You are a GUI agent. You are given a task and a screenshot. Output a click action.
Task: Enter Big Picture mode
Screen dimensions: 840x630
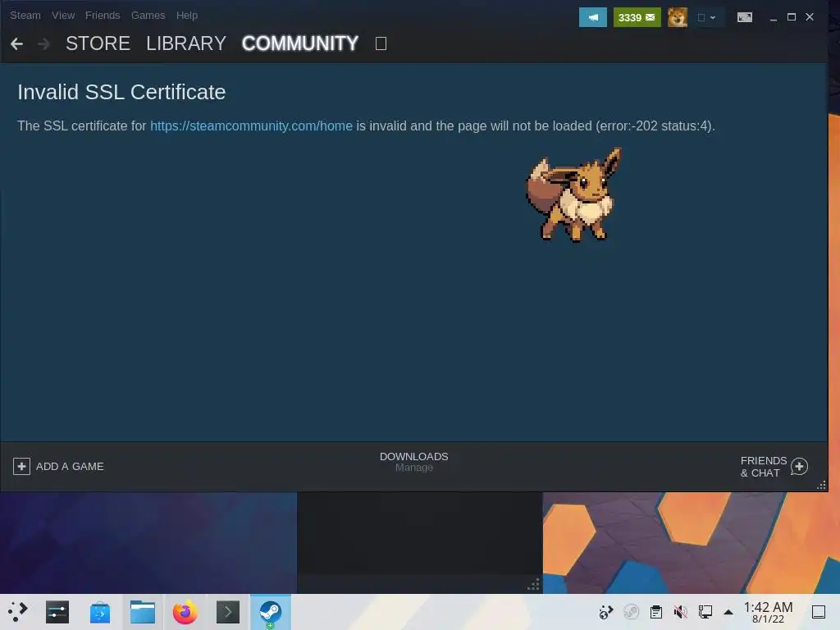point(745,17)
